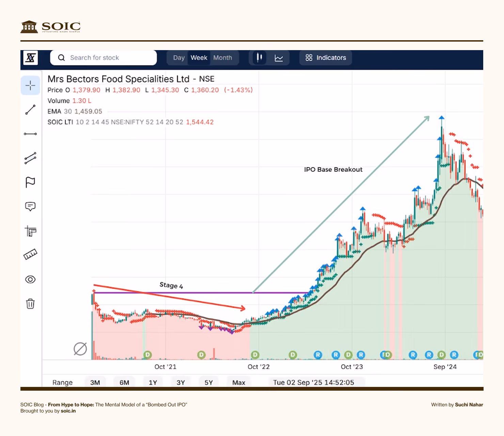Click the open price 1,379.90
Viewport: 504px width, 436px height.
[x=86, y=90]
